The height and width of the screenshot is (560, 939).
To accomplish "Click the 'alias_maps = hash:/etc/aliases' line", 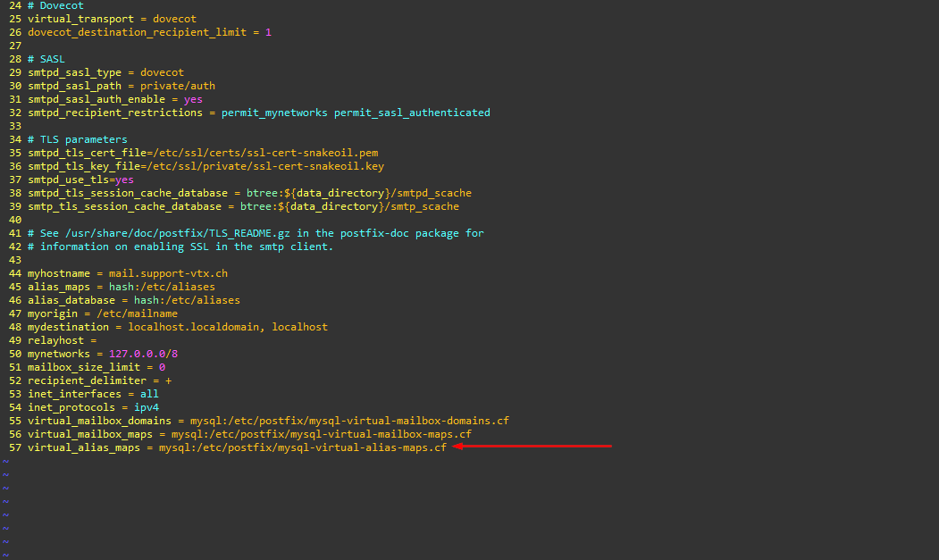I will 121,287.
